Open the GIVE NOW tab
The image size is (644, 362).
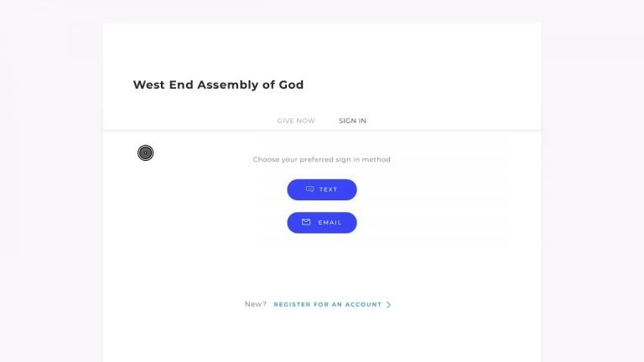[x=296, y=121]
